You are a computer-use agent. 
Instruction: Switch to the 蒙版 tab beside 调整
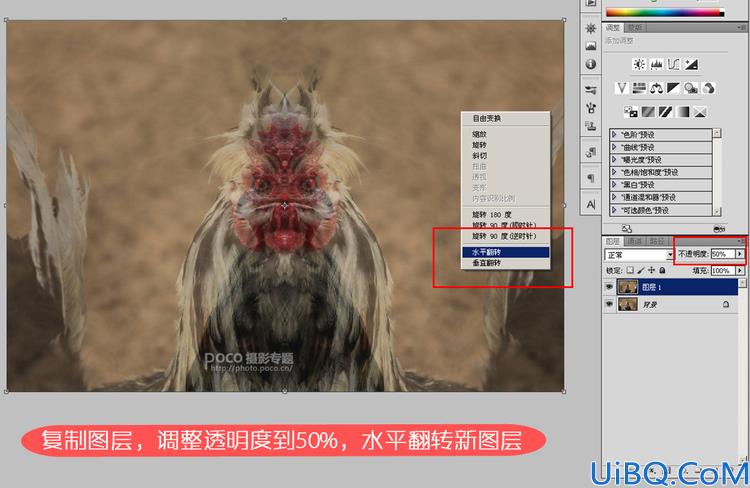[635, 28]
